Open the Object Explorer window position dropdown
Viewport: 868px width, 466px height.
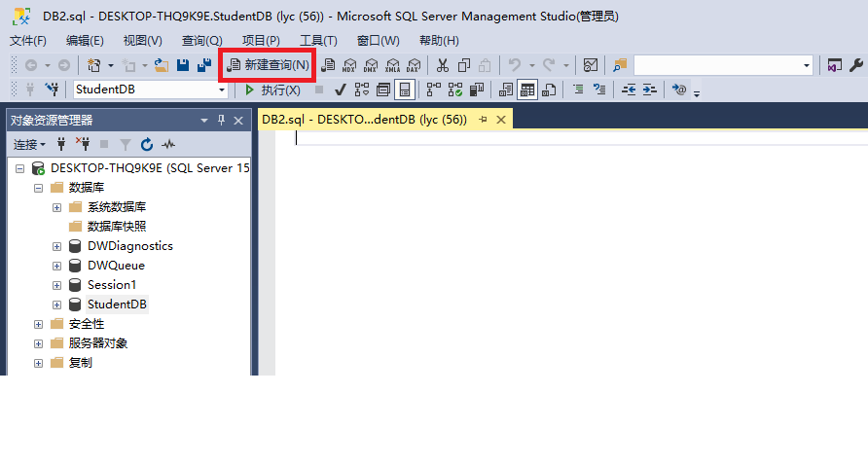[x=204, y=120]
